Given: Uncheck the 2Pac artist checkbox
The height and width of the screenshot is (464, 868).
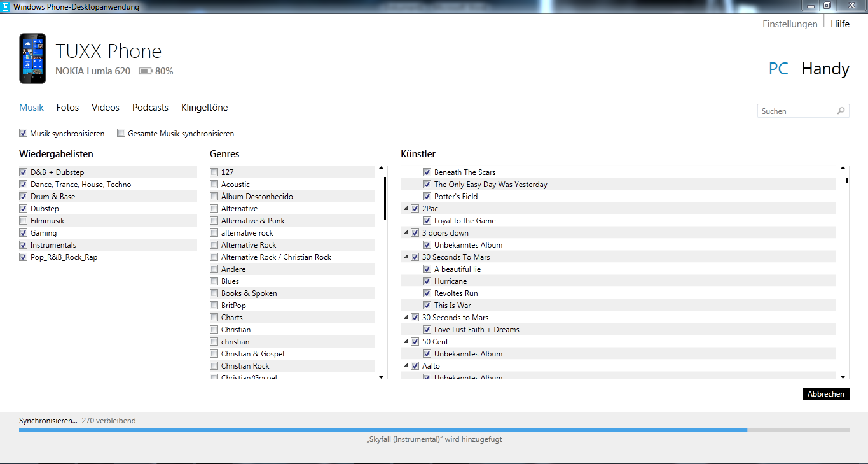Looking at the screenshot, I should click(415, 209).
